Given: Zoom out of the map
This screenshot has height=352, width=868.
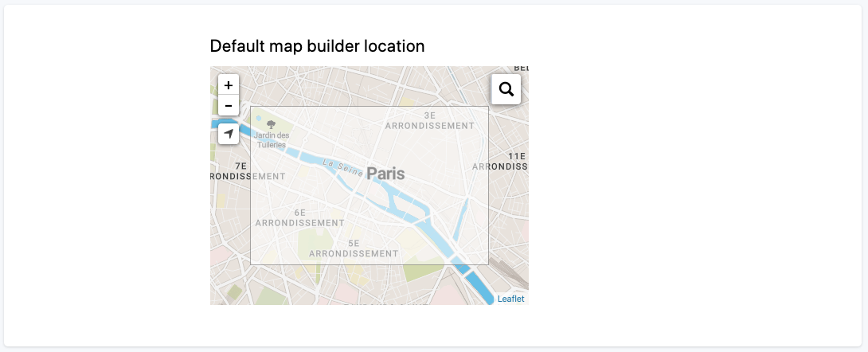Looking at the screenshot, I should click(x=229, y=105).
